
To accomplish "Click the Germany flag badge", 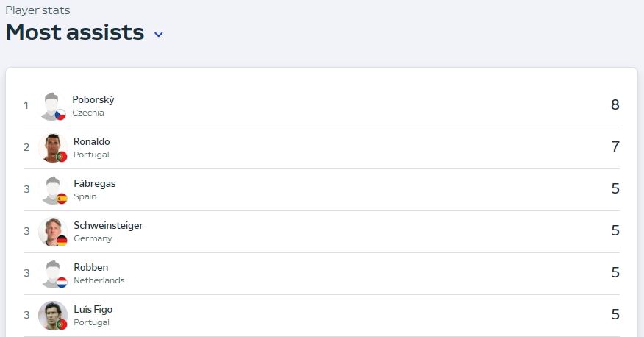I will tap(62, 241).
